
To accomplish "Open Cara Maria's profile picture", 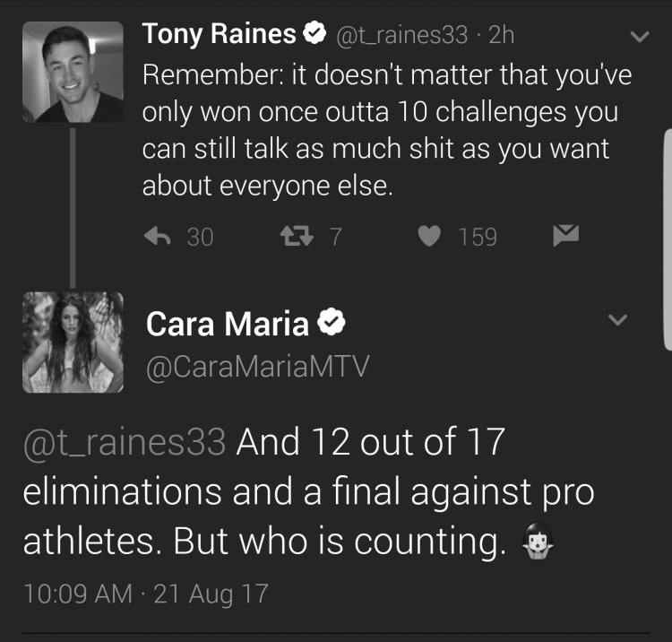I will 73,343.
